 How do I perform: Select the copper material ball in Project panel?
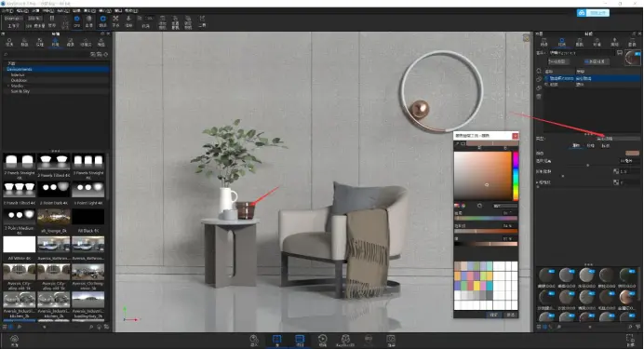coord(626,297)
